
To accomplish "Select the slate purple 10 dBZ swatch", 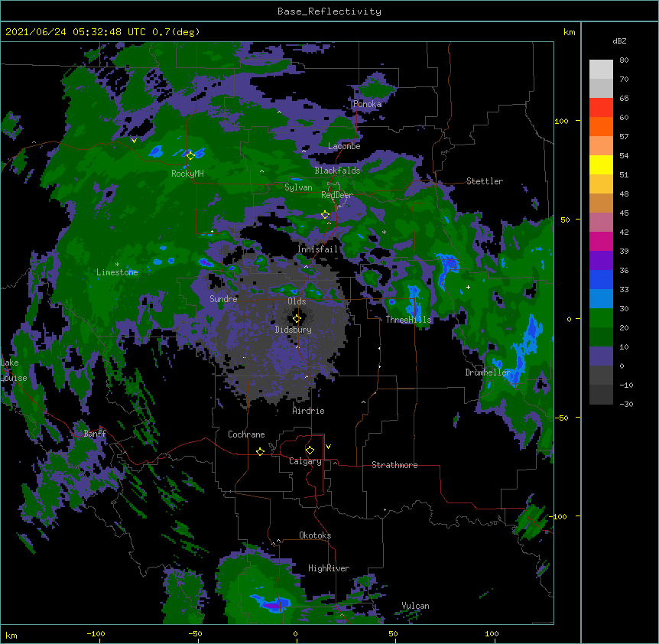I will click(x=601, y=356).
